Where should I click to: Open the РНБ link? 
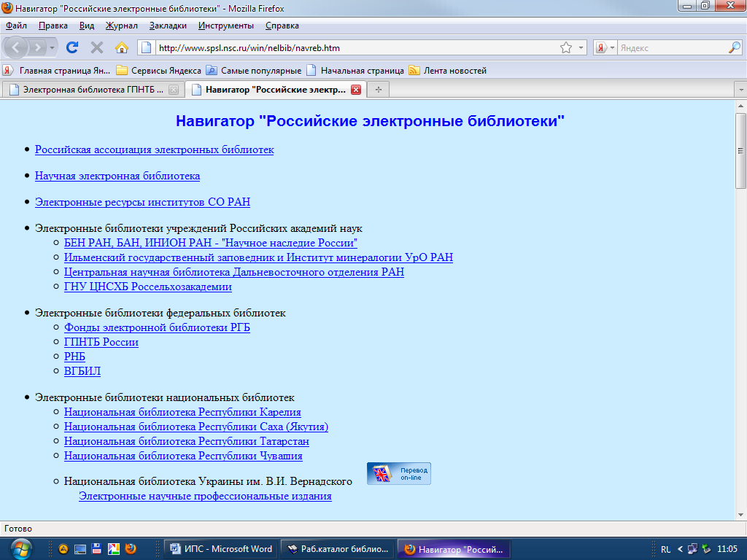tap(74, 357)
